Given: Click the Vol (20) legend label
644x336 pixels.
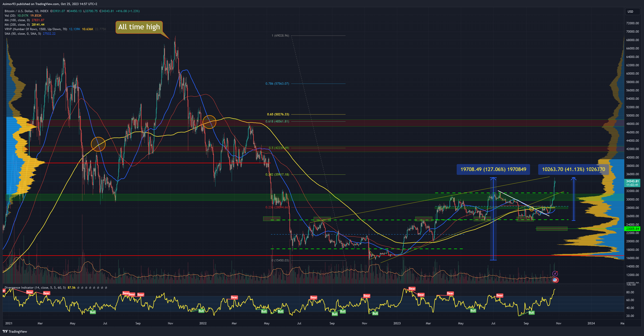Looking at the screenshot, I should pos(10,16).
